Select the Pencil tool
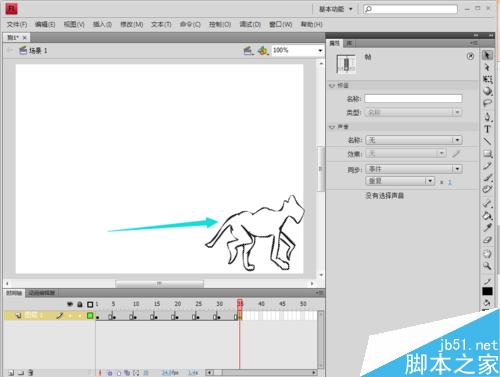500x377 pixels. 487,166
